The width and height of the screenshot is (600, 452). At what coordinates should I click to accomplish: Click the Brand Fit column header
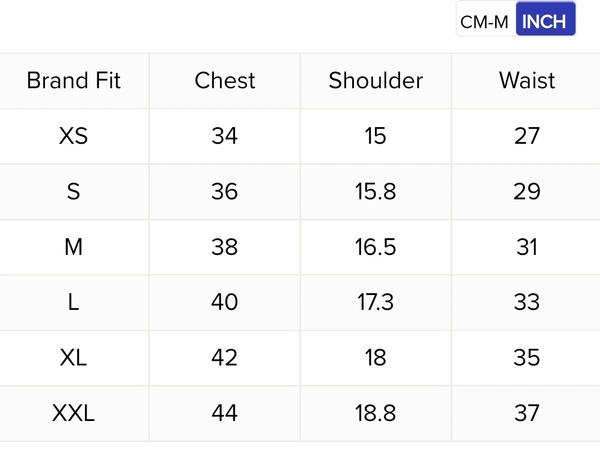(x=74, y=81)
